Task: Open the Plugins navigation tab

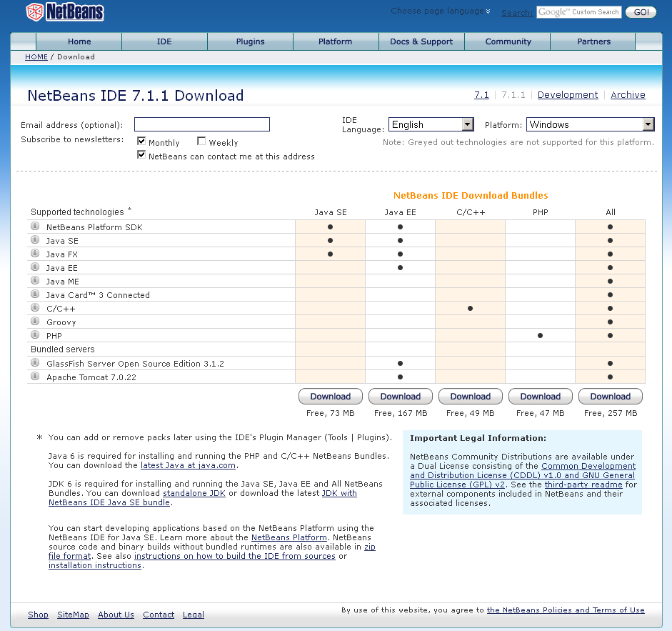Action: pyautogui.click(x=250, y=41)
